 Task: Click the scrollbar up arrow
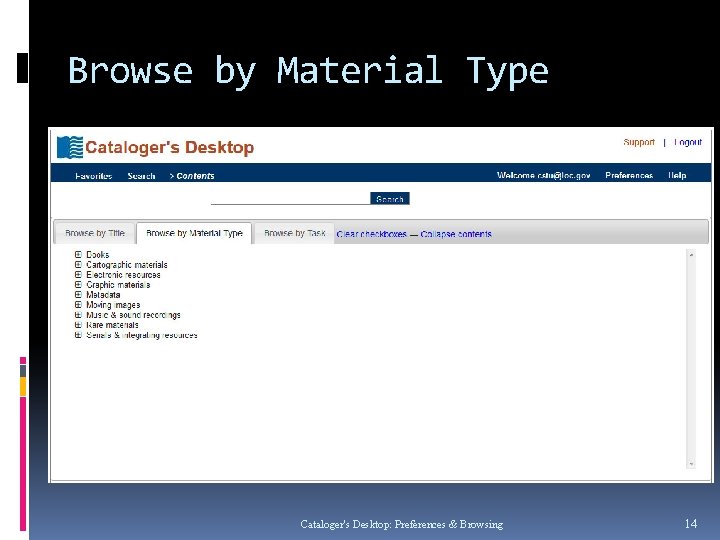(691, 255)
